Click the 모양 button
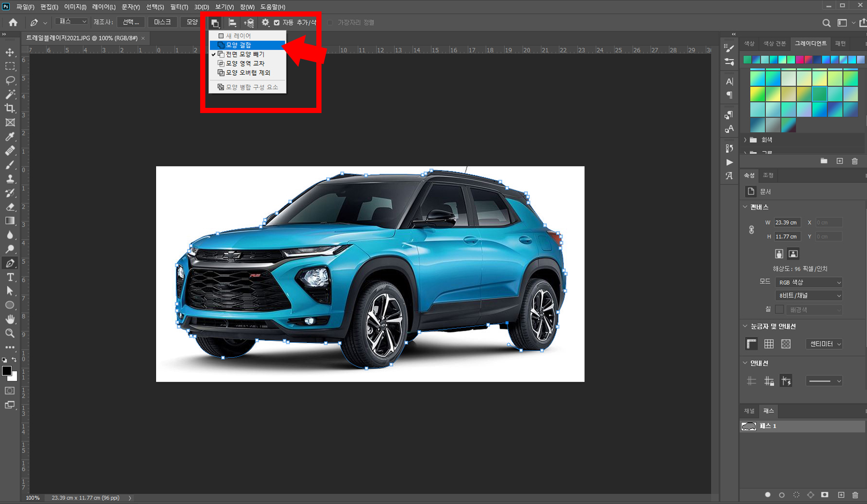This screenshot has width=867, height=504. [x=192, y=22]
